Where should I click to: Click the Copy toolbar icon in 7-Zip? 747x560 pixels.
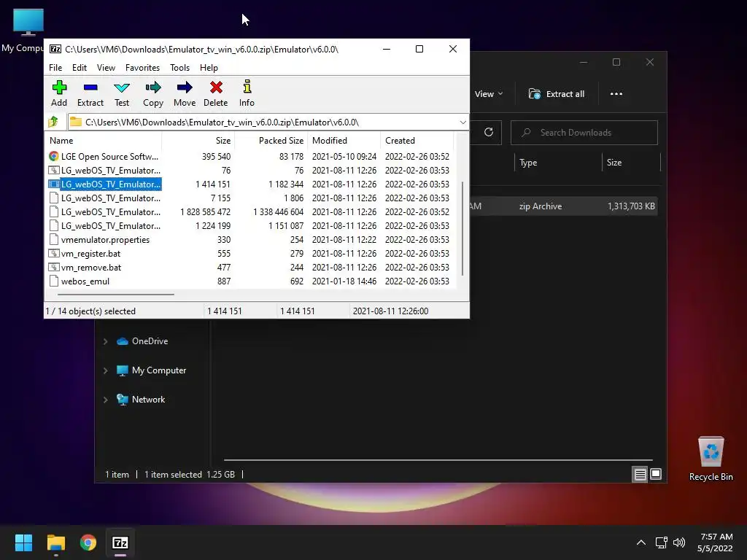coord(153,93)
